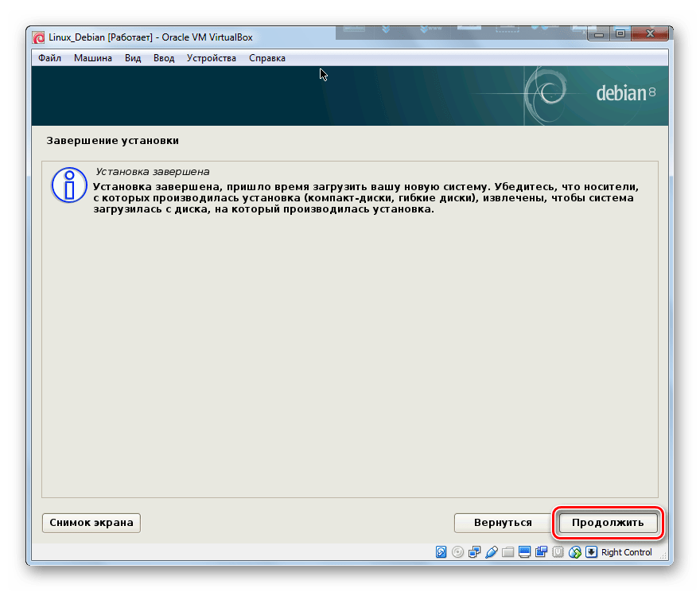Open the Устройства menu

211,58
